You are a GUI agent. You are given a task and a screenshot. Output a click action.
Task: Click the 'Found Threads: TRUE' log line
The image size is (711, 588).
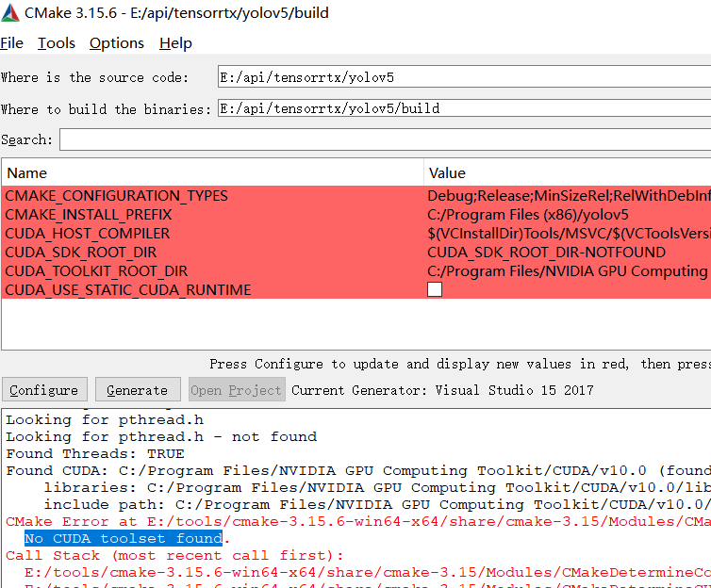[95, 453]
